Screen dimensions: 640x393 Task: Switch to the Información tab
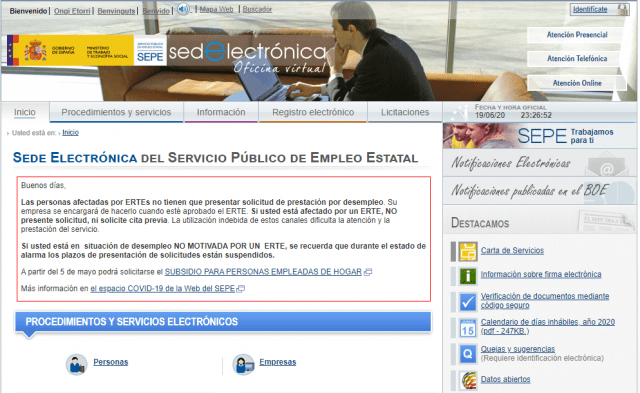(221, 112)
